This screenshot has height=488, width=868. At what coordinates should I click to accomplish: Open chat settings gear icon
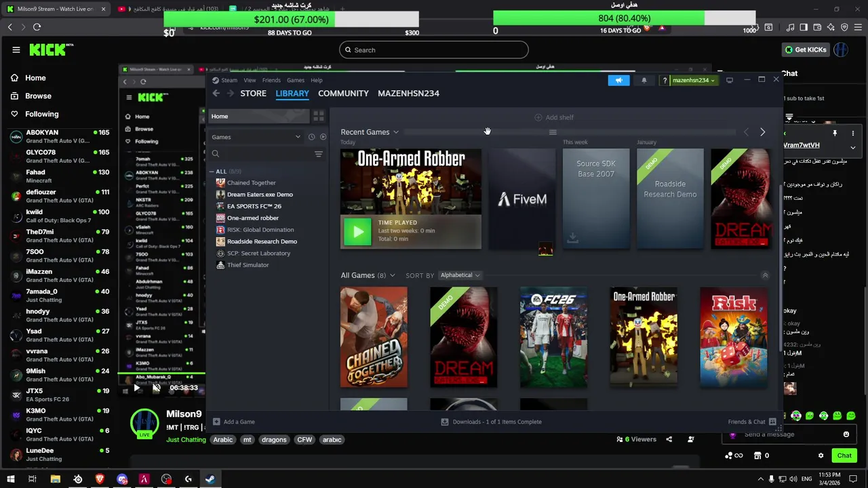(x=821, y=455)
